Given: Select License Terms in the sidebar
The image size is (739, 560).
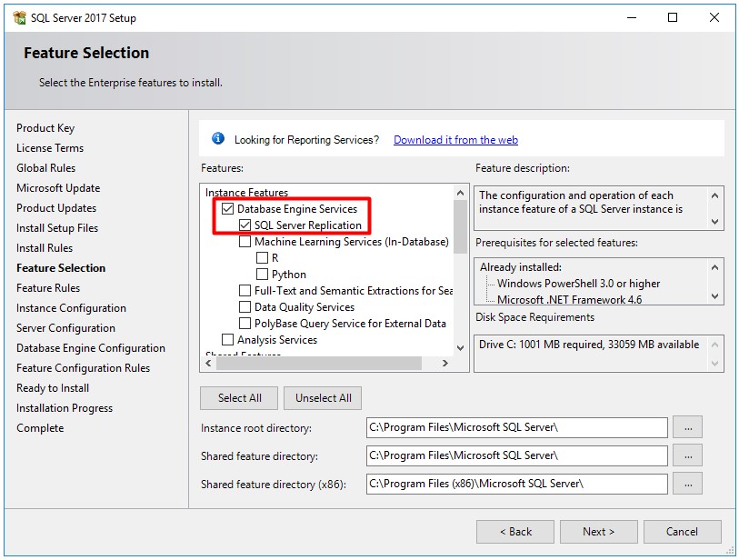Looking at the screenshot, I should click(x=50, y=147).
